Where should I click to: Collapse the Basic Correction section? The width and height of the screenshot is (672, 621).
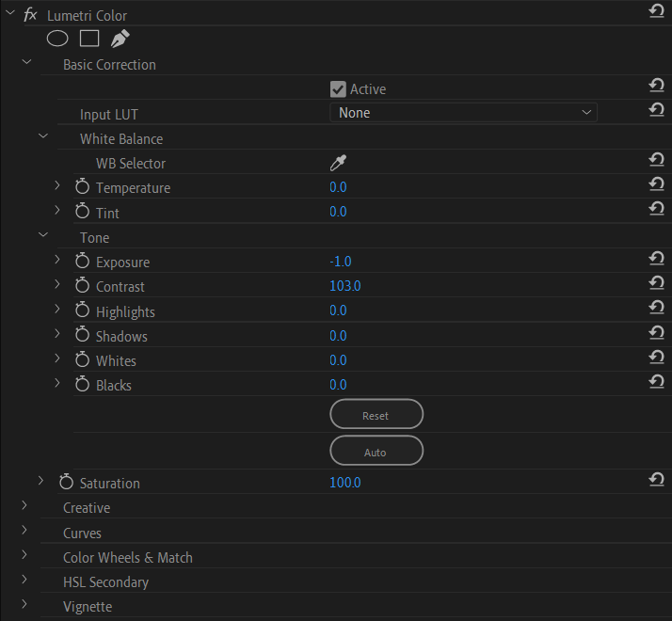[26, 62]
